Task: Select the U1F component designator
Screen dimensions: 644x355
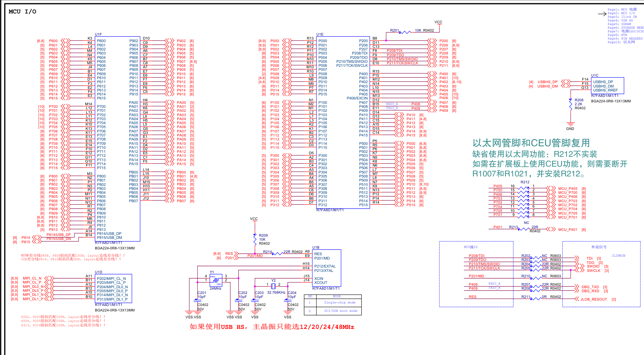Action: tap(98, 34)
